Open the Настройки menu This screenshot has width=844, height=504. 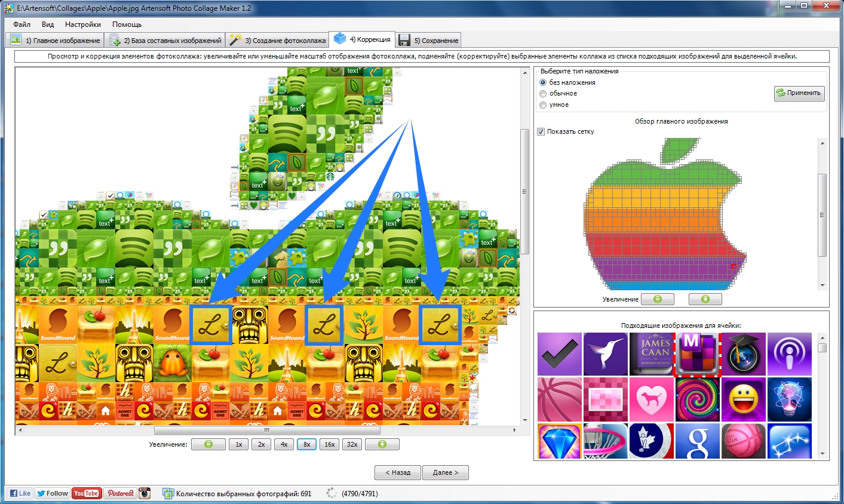tap(83, 24)
